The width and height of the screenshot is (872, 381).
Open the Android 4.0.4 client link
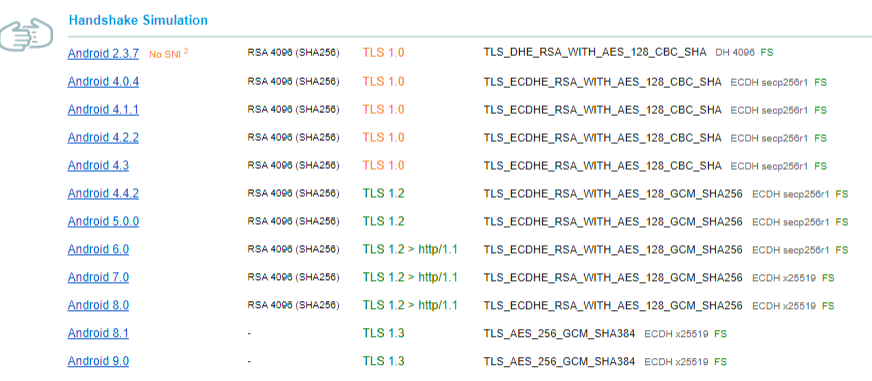click(x=103, y=82)
